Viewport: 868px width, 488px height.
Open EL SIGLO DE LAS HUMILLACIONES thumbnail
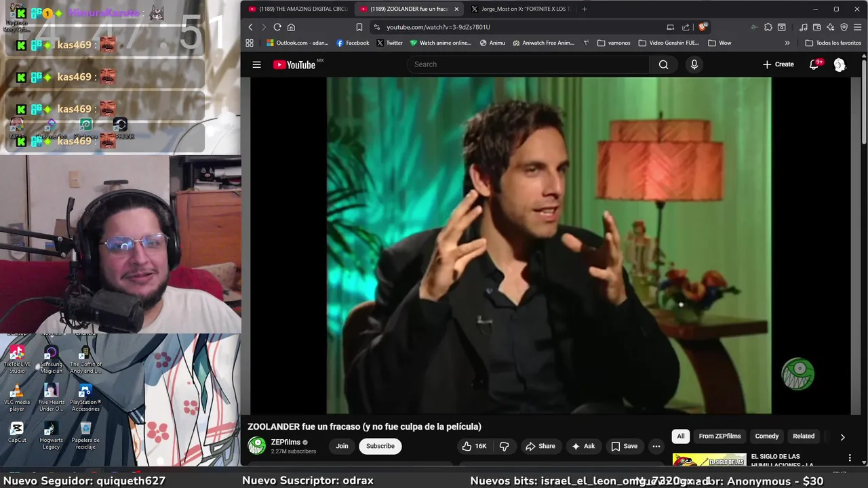[709, 460]
